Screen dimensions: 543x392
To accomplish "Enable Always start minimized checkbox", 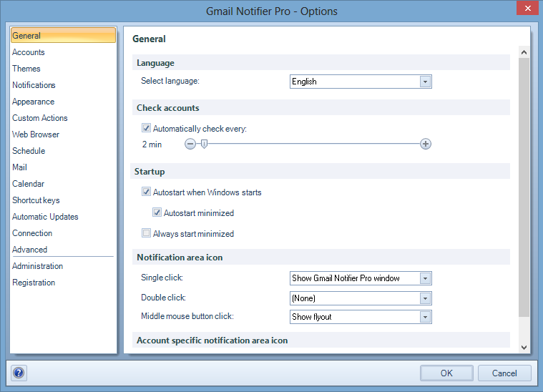I will pyautogui.click(x=146, y=233).
